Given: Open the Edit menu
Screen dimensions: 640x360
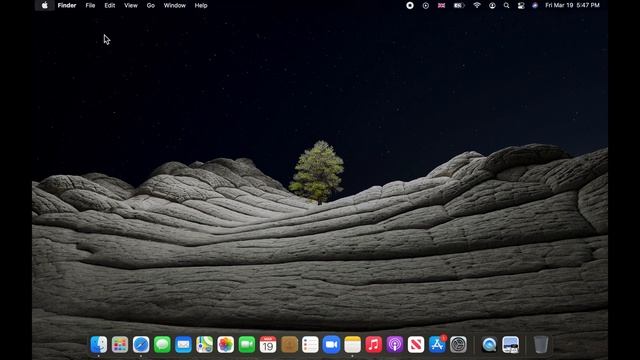Looking at the screenshot, I should click(109, 5).
